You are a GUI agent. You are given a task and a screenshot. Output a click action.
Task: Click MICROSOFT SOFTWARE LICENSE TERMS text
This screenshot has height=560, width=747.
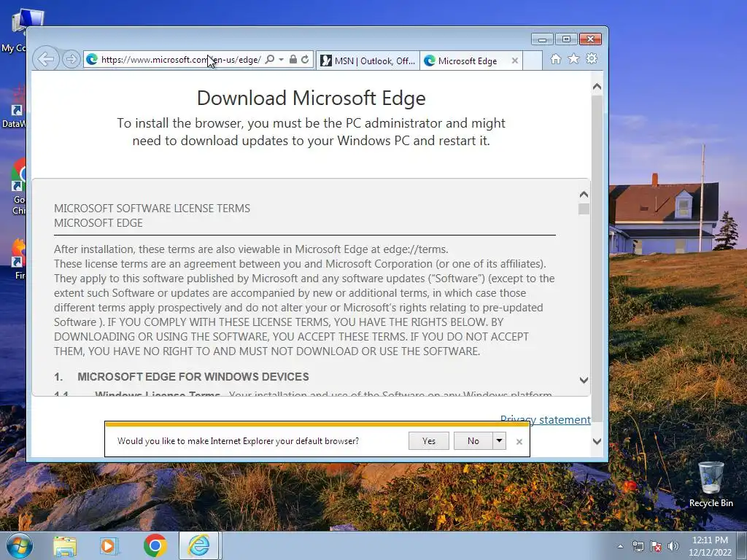click(152, 209)
